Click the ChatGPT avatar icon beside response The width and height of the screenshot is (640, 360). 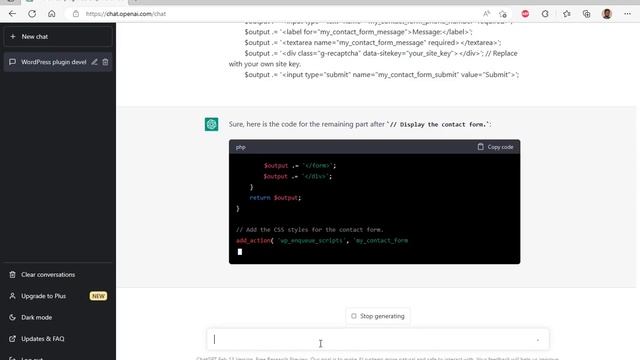point(211,124)
